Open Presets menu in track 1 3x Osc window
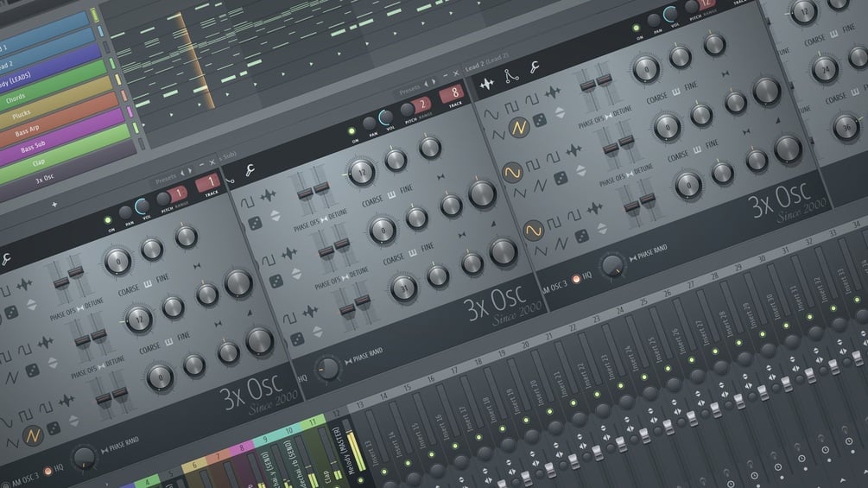This screenshot has width=868, height=488. [166, 180]
